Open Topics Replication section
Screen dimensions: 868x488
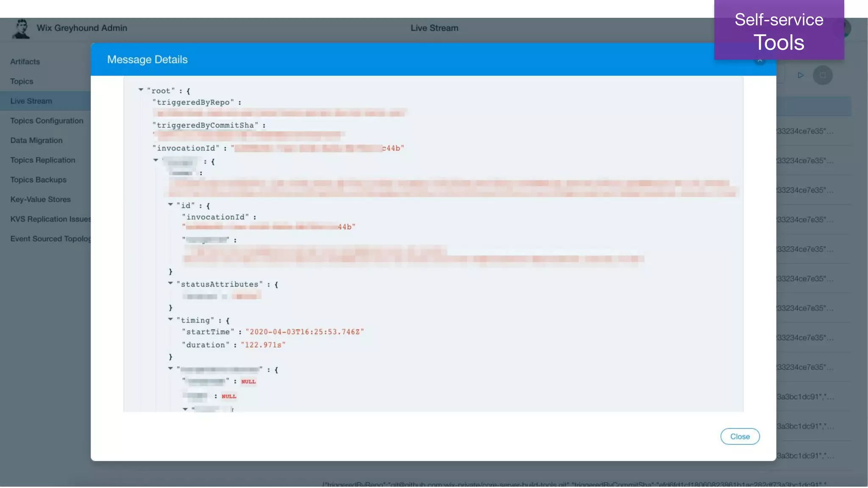coord(43,160)
